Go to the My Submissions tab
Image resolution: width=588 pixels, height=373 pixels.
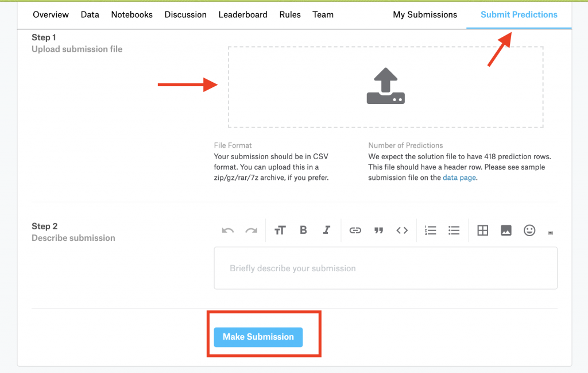(x=425, y=14)
